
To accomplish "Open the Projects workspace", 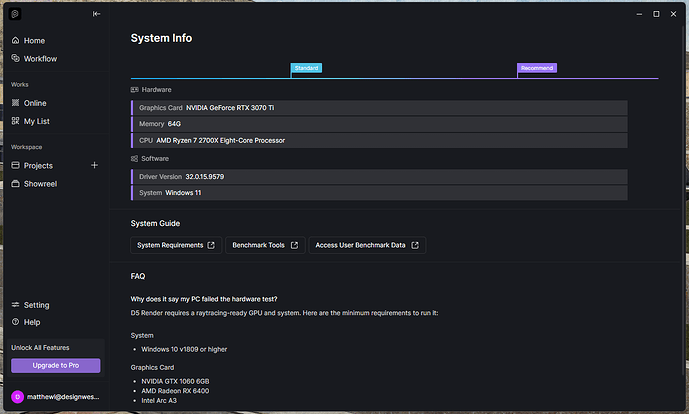I will click(x=38, y=166).
